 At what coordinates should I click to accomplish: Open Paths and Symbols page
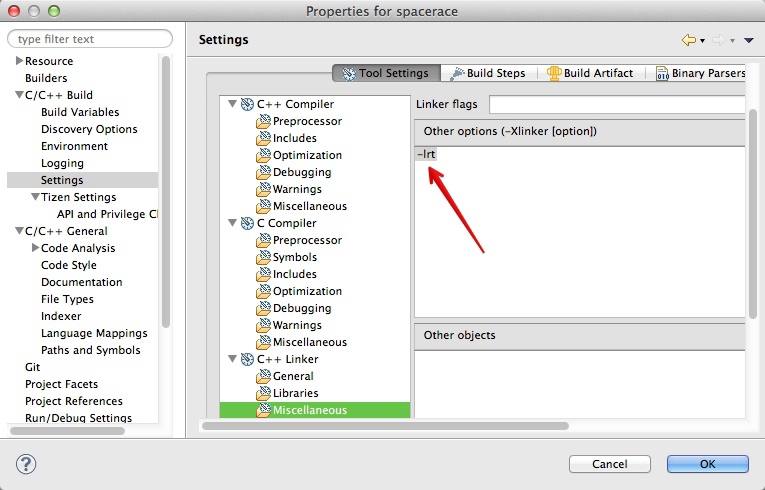(x=91, y=350)
